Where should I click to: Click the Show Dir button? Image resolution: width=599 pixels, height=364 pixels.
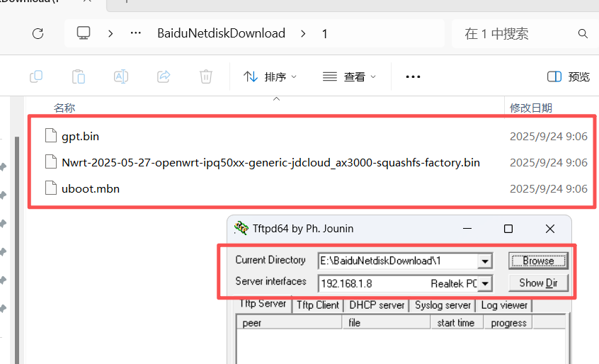point(538,283)
